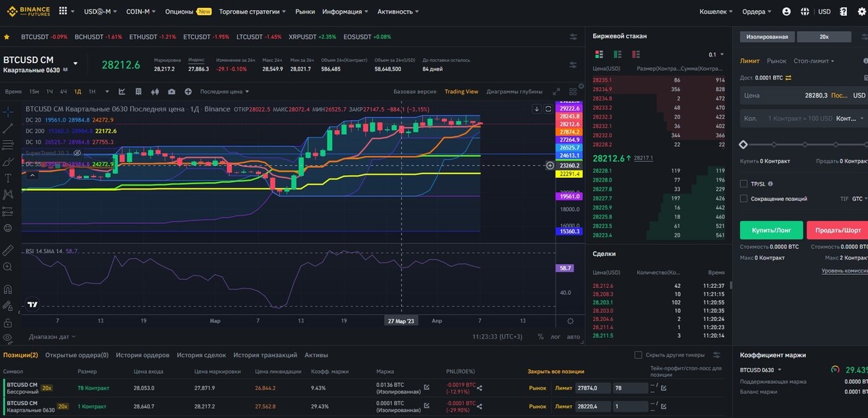
Task: Expand the Кошелек dropdown menu
Action: click(716, 12)
